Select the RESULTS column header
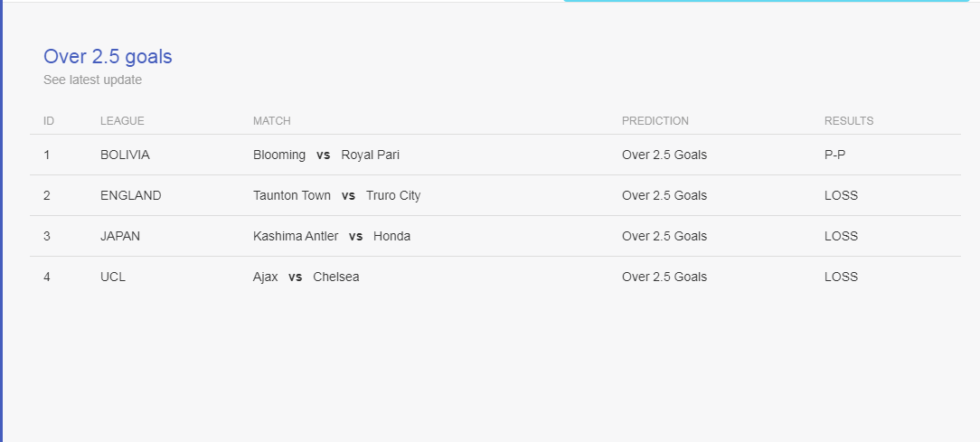 849,120
